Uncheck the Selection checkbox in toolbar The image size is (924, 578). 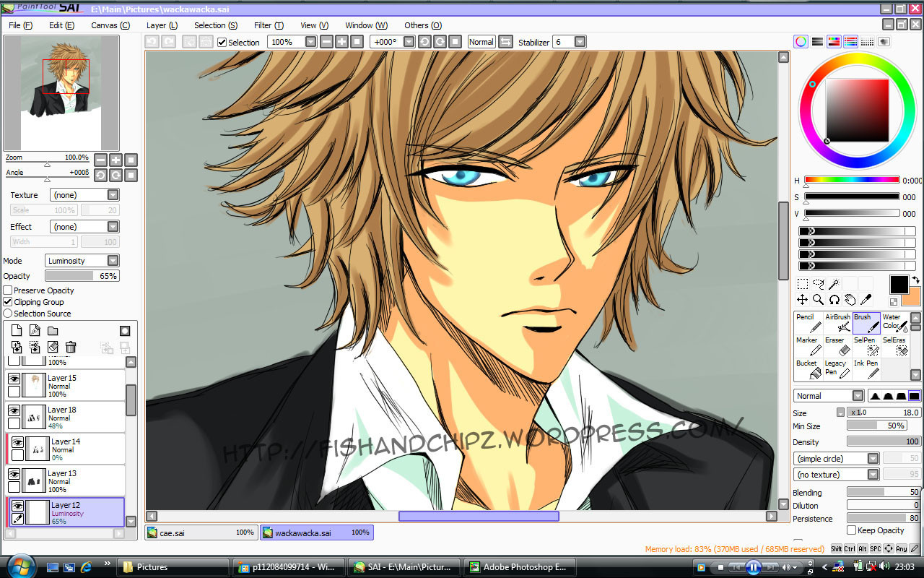(222, 42)
